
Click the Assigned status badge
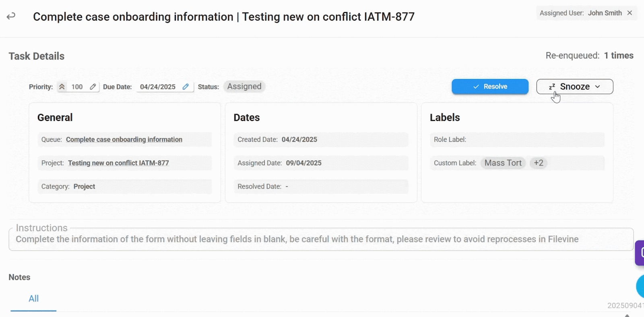[244, 87]
